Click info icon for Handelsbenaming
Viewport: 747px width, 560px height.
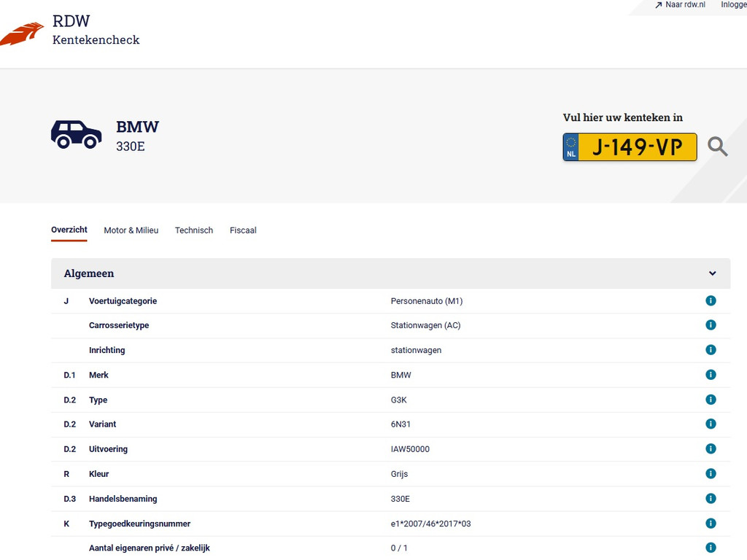coord(711,498)
